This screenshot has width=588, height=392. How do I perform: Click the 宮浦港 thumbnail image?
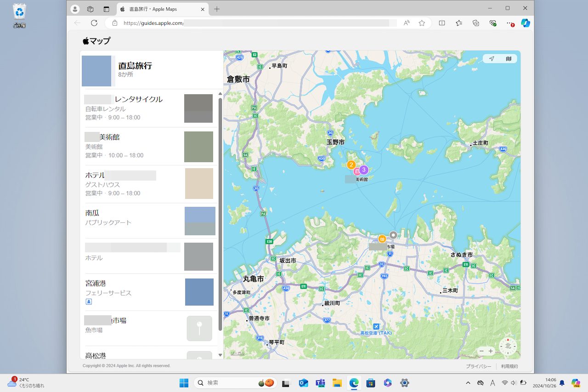199,292
